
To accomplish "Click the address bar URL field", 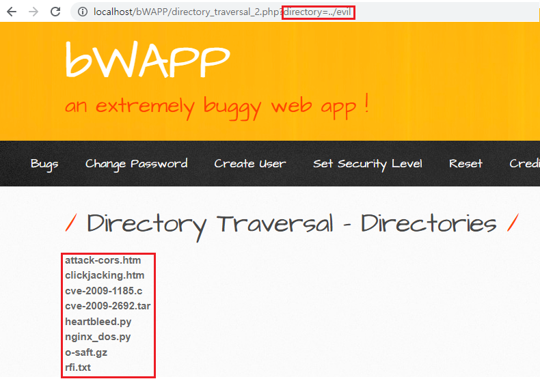I will coord(305,12).
